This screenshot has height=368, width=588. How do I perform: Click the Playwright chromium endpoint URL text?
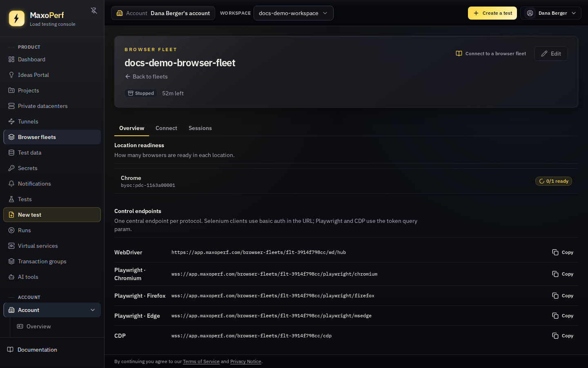(x=274, y=274)
